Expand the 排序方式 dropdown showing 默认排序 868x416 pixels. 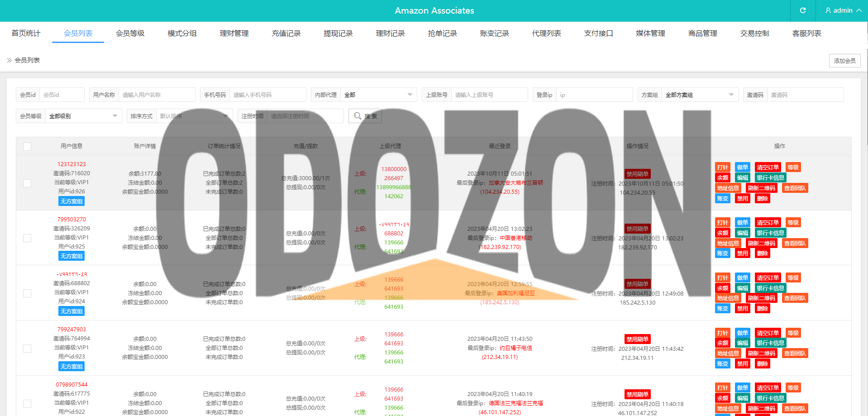pos(195,116)
